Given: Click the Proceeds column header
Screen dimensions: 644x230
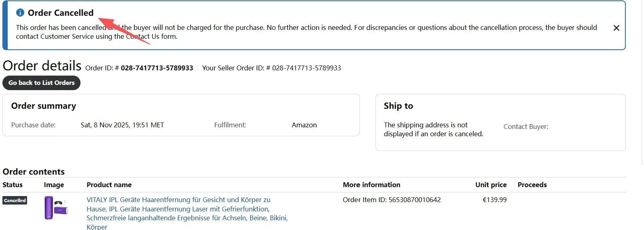Looking at the screenshot, I should [532, 185].
